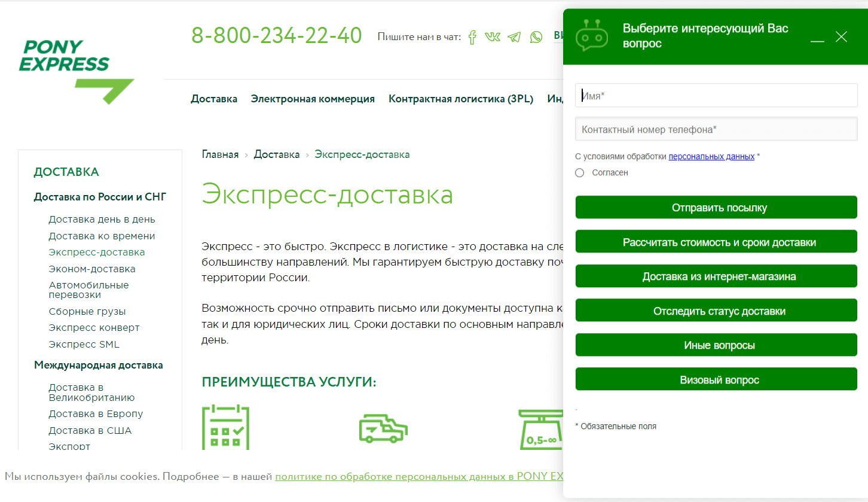
Task: Open Контрактная логистика (3PL) menu
Action: (460, 99)
